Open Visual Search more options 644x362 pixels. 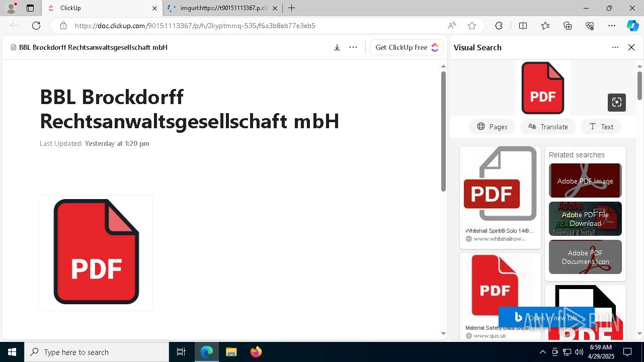[615, 47]
